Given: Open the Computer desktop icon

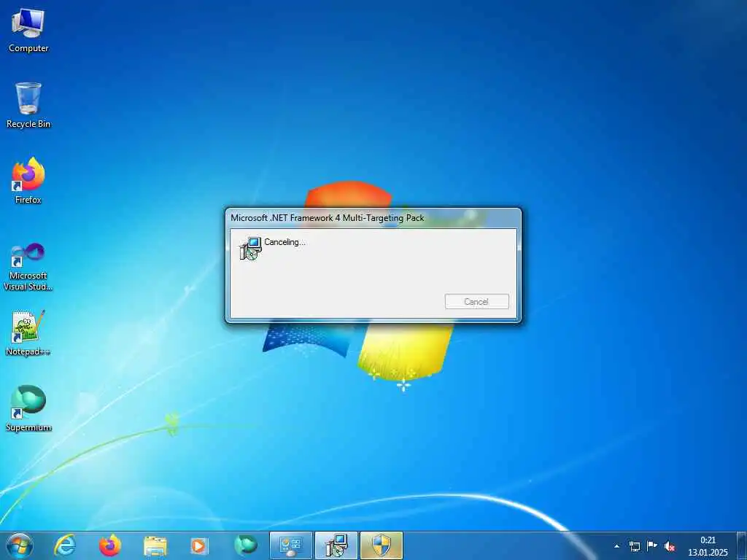Looking at the screenshot, I should tap(28, 30).
